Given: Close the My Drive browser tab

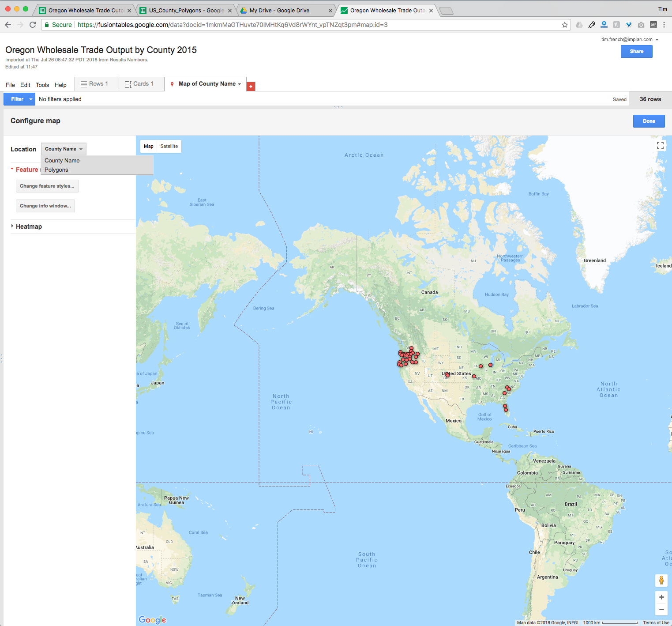Looking at the screenshot, I should [330, 11].
